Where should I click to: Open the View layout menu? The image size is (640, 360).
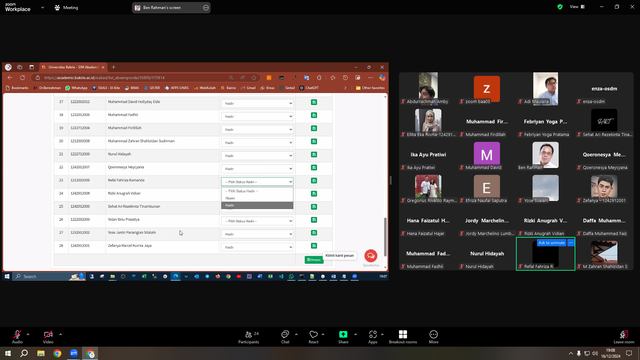pos(578,7)
